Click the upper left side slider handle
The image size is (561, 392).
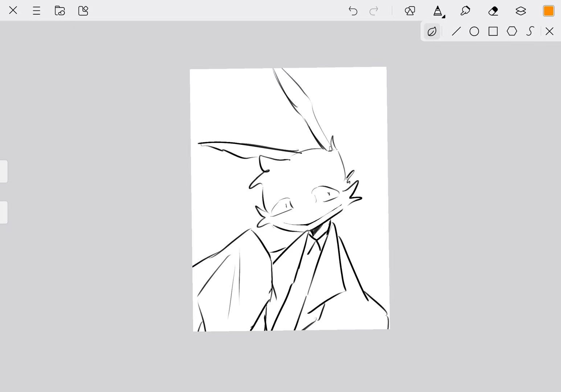click(4, 171)
